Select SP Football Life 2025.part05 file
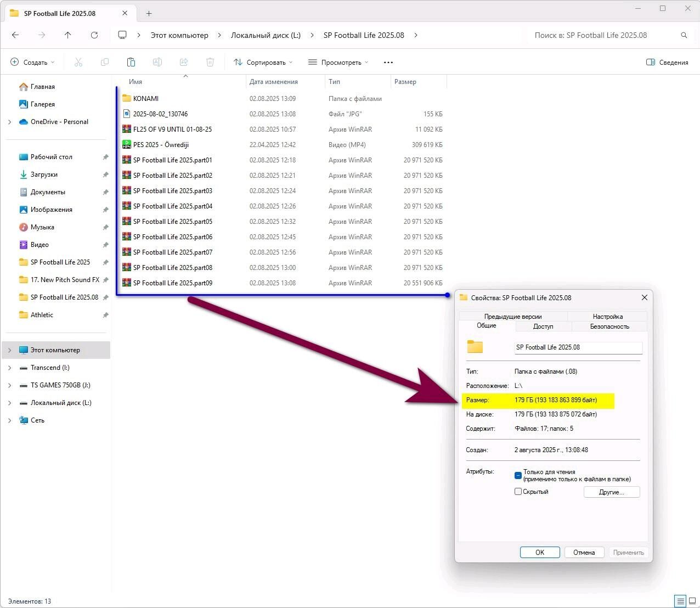700x608 pixels. tap(167, 222)
